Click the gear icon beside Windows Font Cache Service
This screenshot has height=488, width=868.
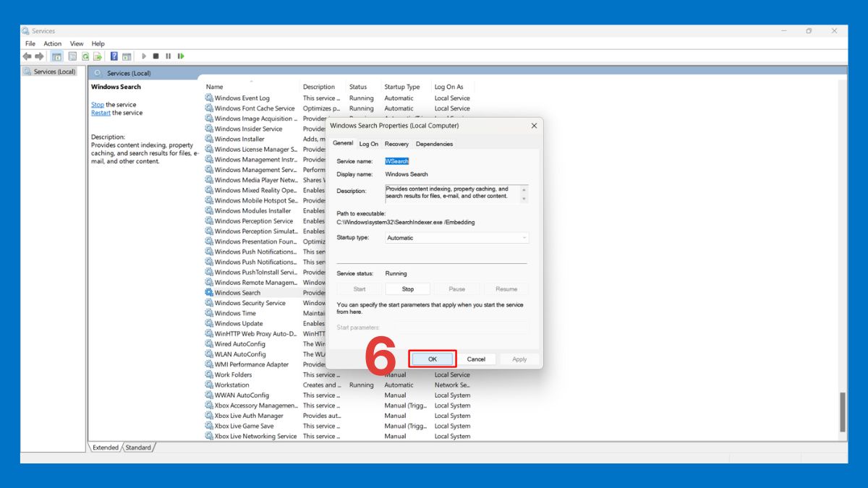pyautogui.click(x=209, y=108)
